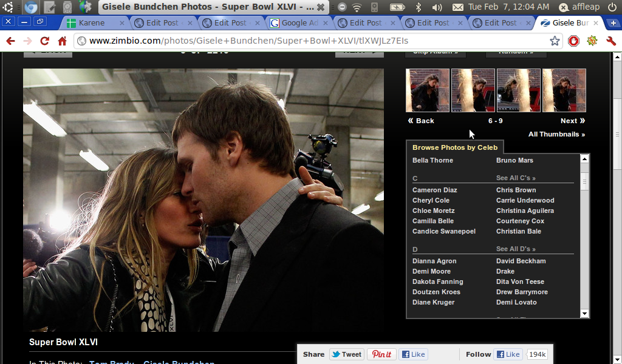Open Demi Moore photos

click(x=431, y=271)
